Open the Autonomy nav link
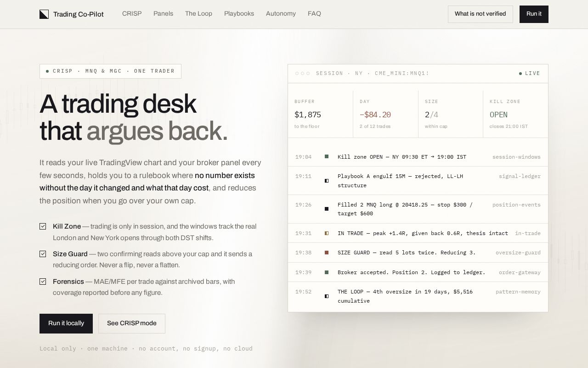Viewport: 588px width, 368px height. coord(281,14)
